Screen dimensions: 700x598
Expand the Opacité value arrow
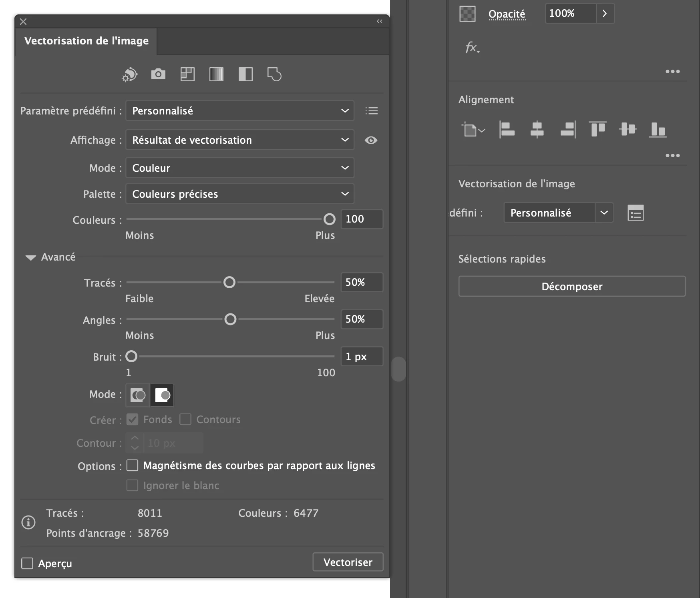tap(605, 14)
